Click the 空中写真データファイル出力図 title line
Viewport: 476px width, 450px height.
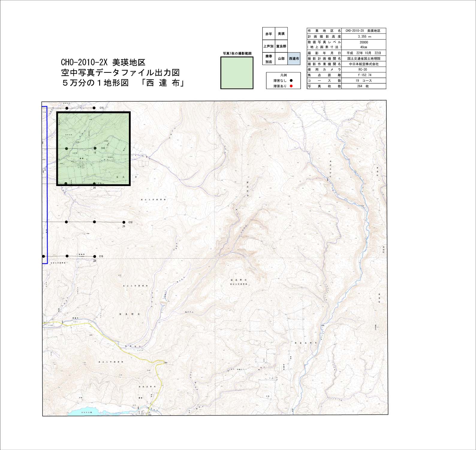point(120,72)
